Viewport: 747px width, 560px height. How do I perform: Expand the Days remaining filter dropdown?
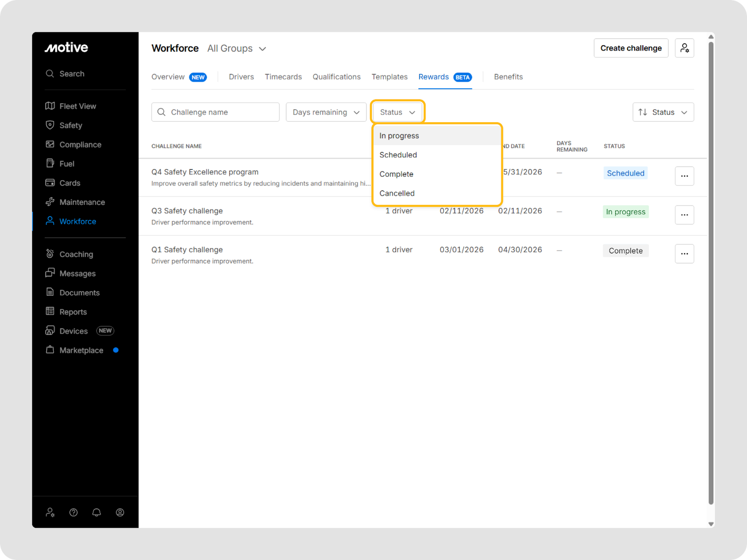click(326, 112)
